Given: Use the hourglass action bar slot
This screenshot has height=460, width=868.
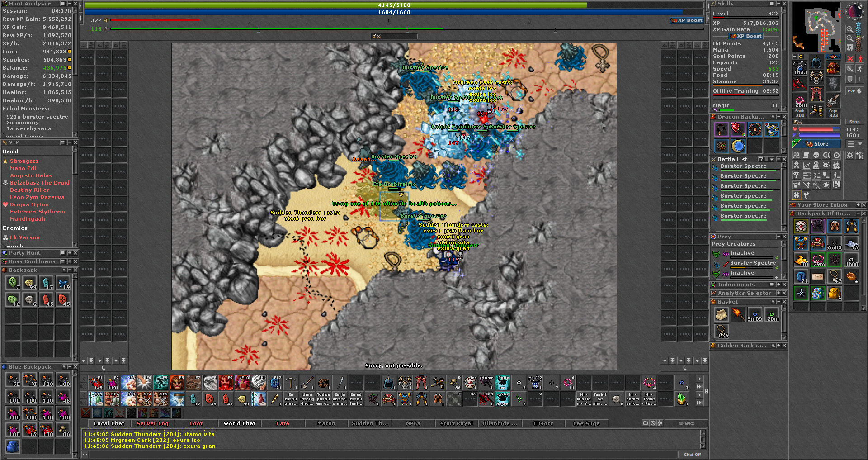Looking at the screenshot, I should (177, 399).
